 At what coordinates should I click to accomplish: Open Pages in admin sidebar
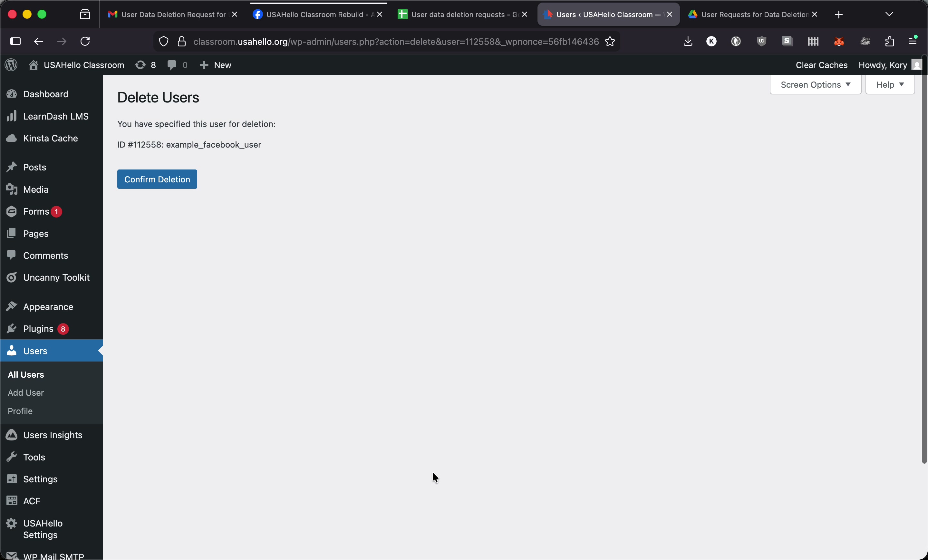point(52,234)
